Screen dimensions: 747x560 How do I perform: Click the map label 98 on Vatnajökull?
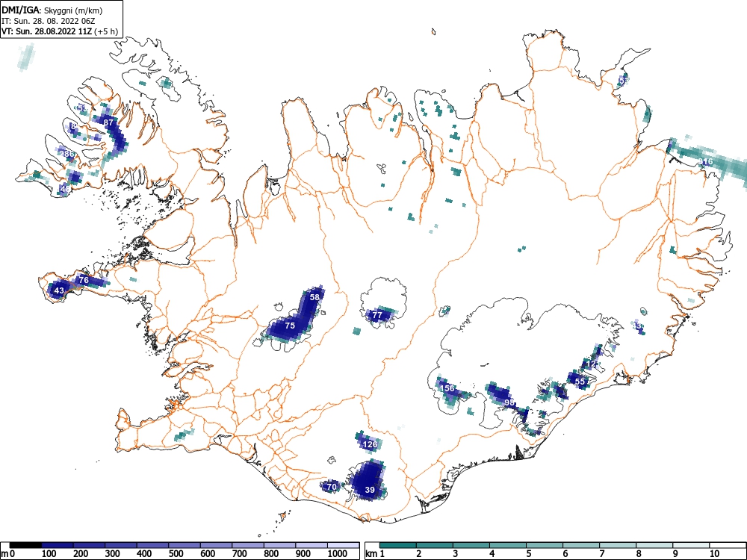pyautogui.click(x=509, y=403)
